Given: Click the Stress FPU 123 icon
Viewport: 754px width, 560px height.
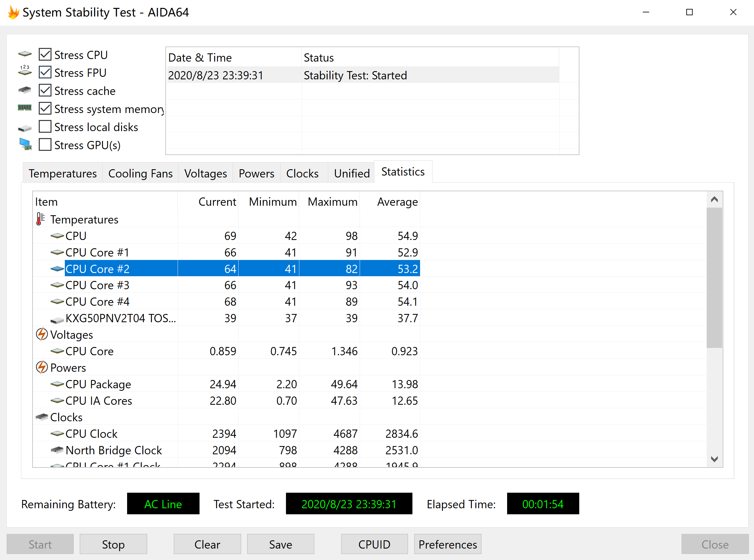Looking at the screenshot, I should (x=25, y=70).
